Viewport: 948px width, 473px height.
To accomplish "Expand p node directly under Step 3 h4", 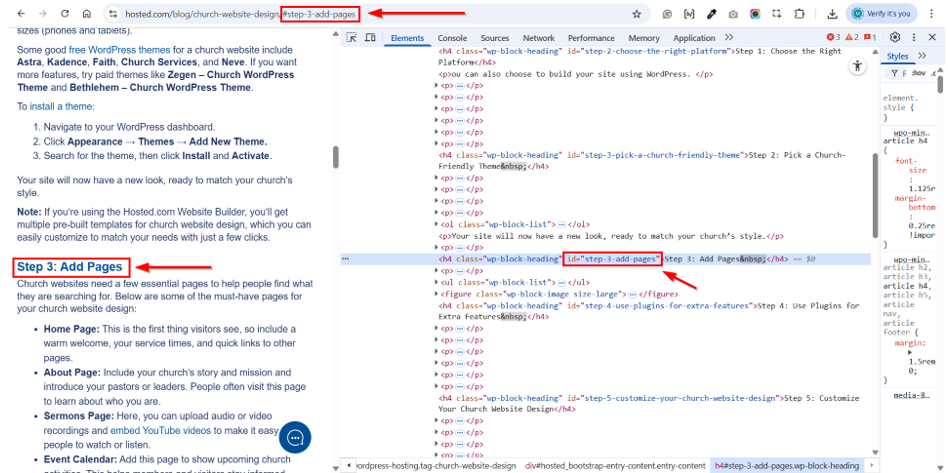I will (x=437, y=271).
